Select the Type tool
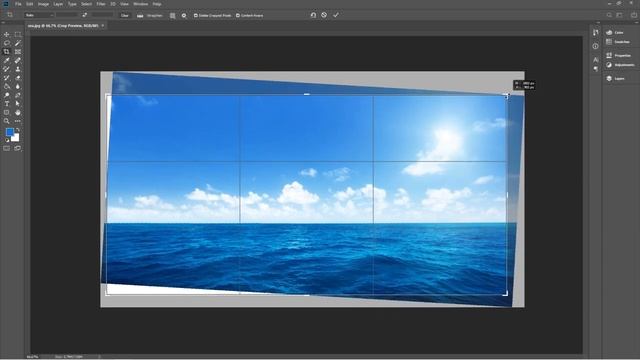Viewport: 640px width, 360px height. pyautogui.click(x=7, y=104)
